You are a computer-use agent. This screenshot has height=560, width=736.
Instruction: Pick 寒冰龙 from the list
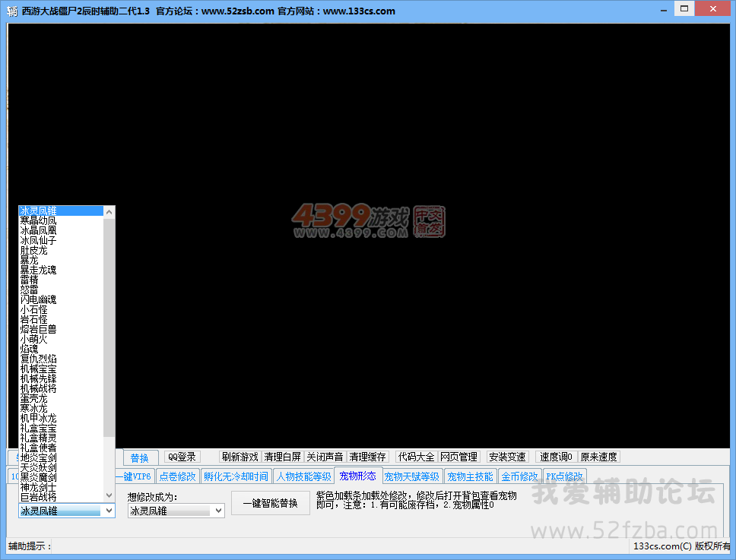61,408
